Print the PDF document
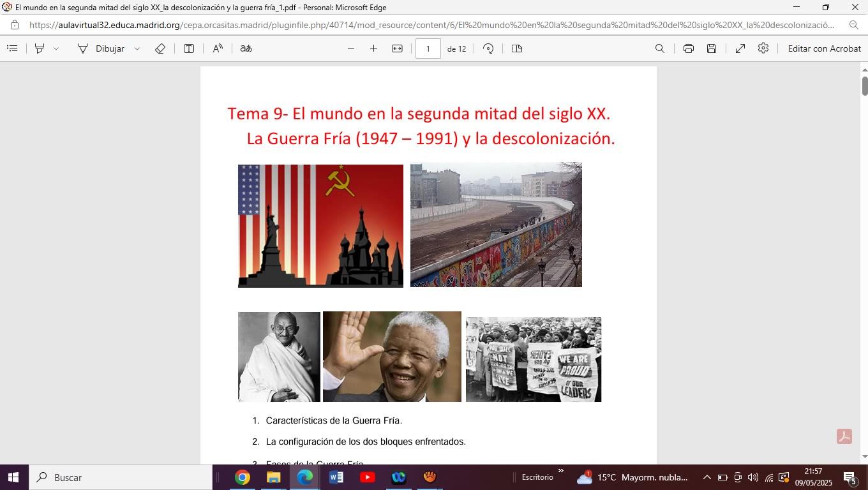This screenshot has height=490, width=868. coord(688,48)
